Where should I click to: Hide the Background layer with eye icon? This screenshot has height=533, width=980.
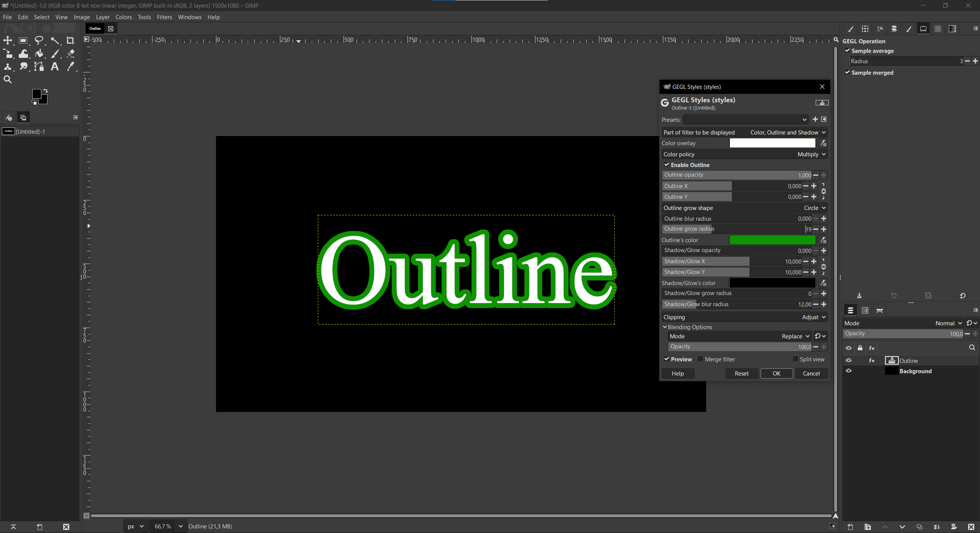(x=849, y=371)
